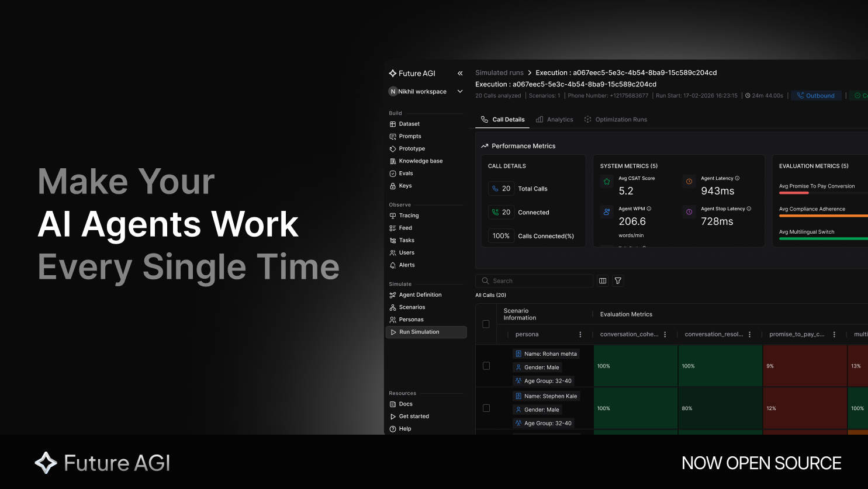Click the "Name: Stephen Kale" persona chip

(x=546, y=396)
